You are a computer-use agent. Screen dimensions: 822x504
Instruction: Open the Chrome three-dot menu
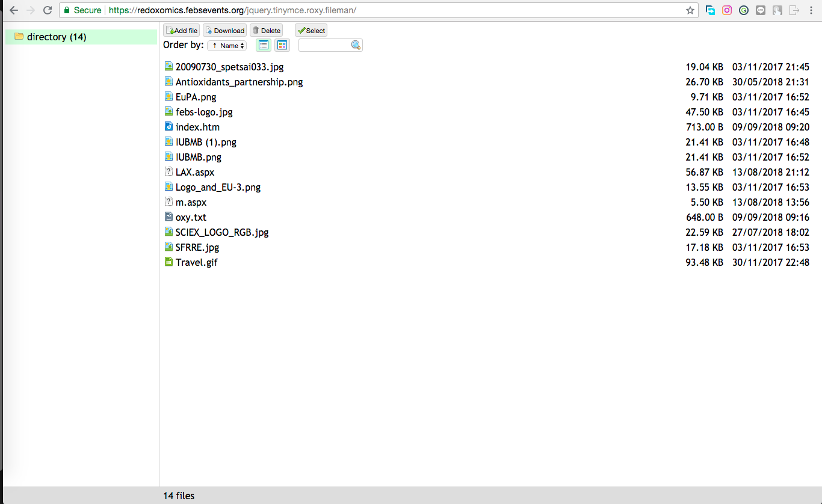811,10
